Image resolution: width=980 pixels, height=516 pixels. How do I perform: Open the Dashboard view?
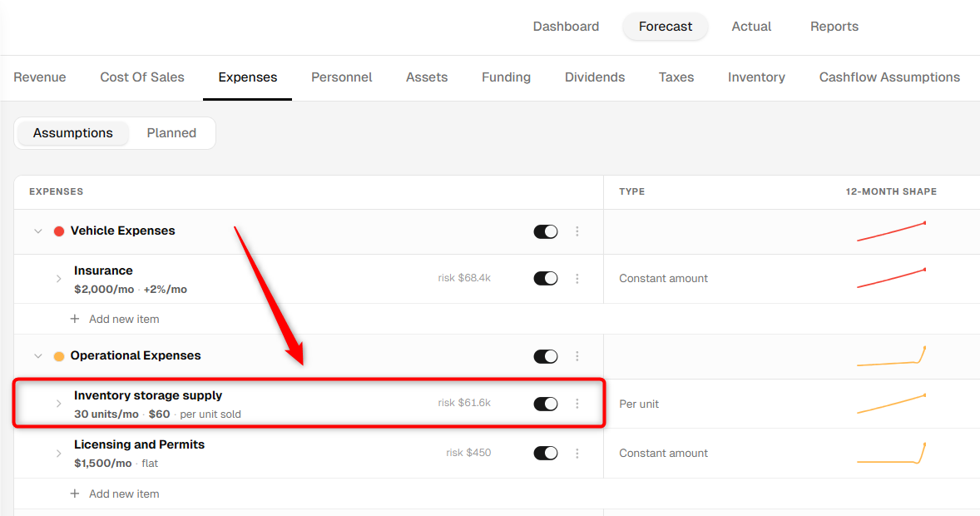[x=566, y=27]
